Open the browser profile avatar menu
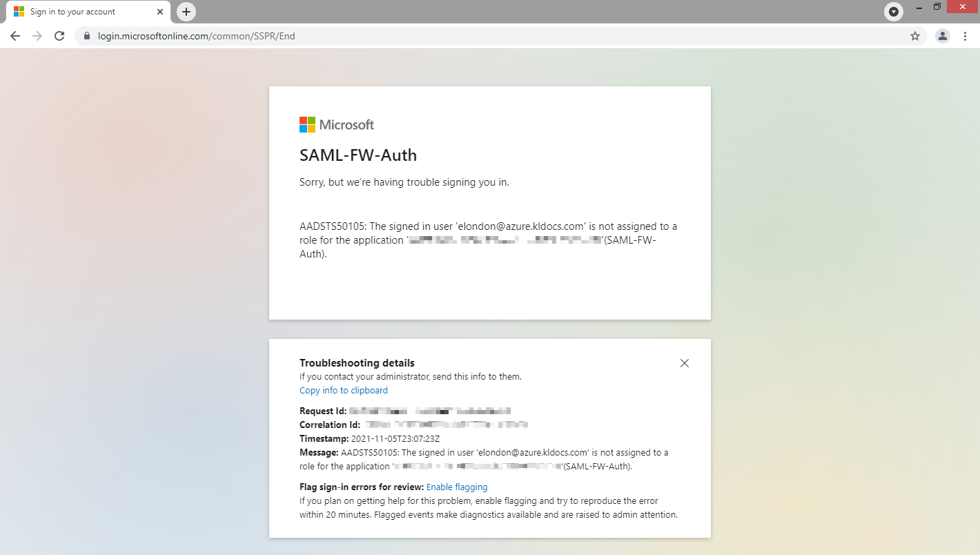Screen dimensions: 980x555 click(x=943, y=35)
